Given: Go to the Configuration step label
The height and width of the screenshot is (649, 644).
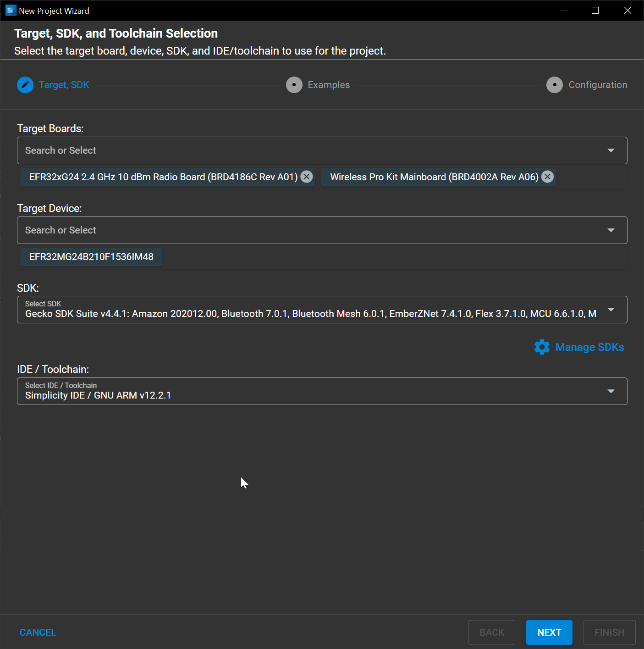Looking at the screenshot, I should pos(598,85).
